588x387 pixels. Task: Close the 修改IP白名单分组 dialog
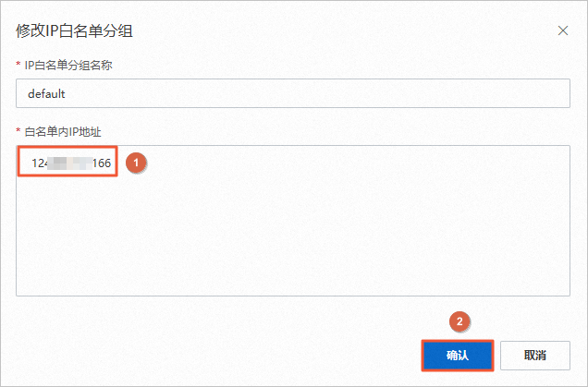pos(563,30)
